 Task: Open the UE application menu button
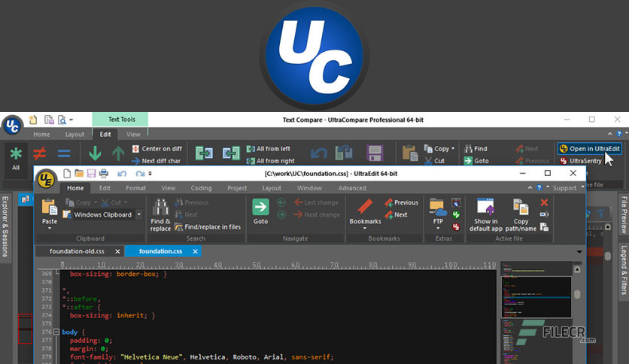(x=46, y=179)
